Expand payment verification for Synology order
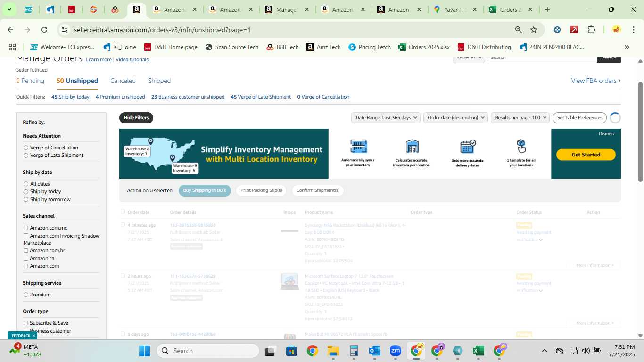The width and height of the screenshot is (644, 362). point(541,239)
